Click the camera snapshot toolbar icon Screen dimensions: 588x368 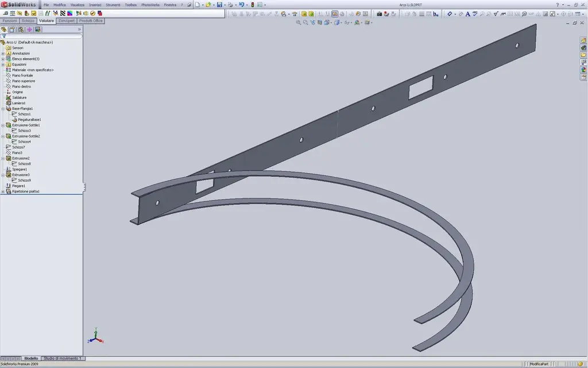pyautogui.click(x=379, y=14)
